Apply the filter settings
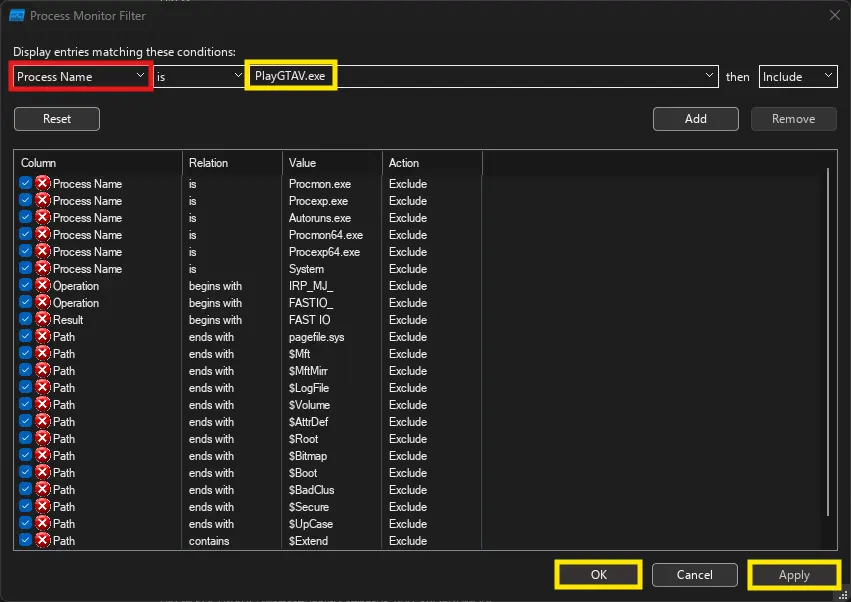Screen dimensions: 851x602 tap(794, 575)
